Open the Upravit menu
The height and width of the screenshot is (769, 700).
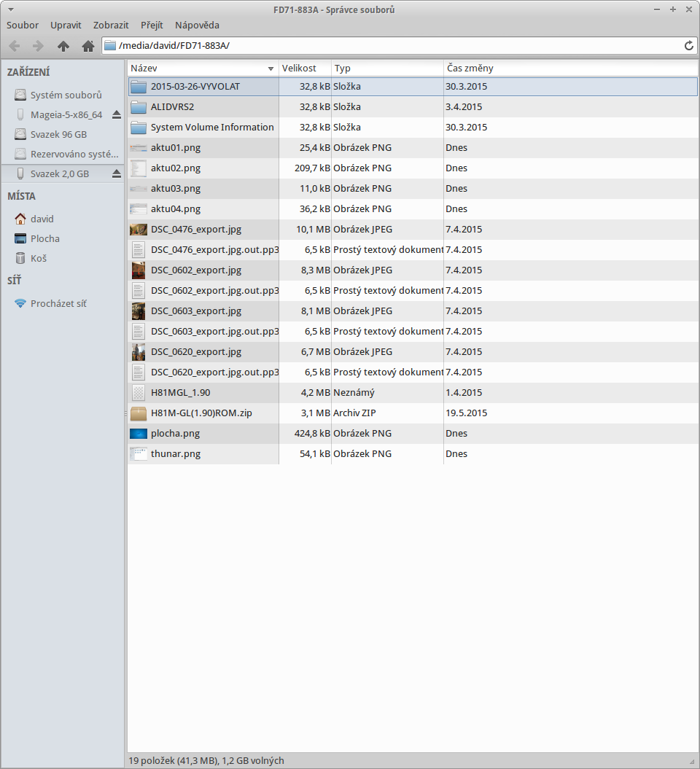pyautogui.click(x=66, y=26)
